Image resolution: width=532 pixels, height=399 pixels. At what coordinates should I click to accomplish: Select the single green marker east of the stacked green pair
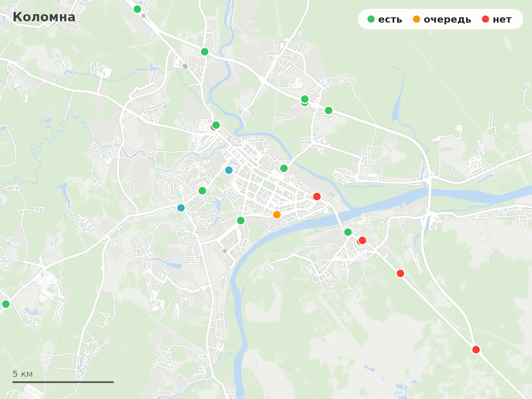click(x=329, y=110)
